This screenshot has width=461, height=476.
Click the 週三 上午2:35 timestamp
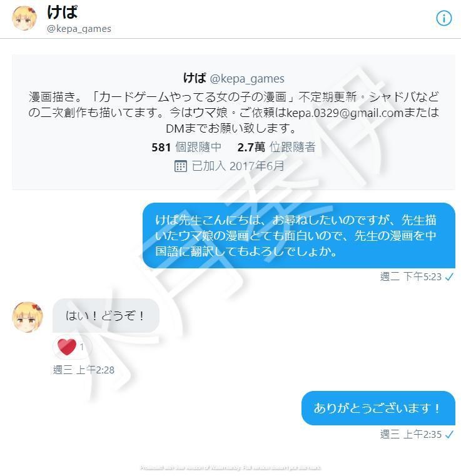(x=410, y=435)
